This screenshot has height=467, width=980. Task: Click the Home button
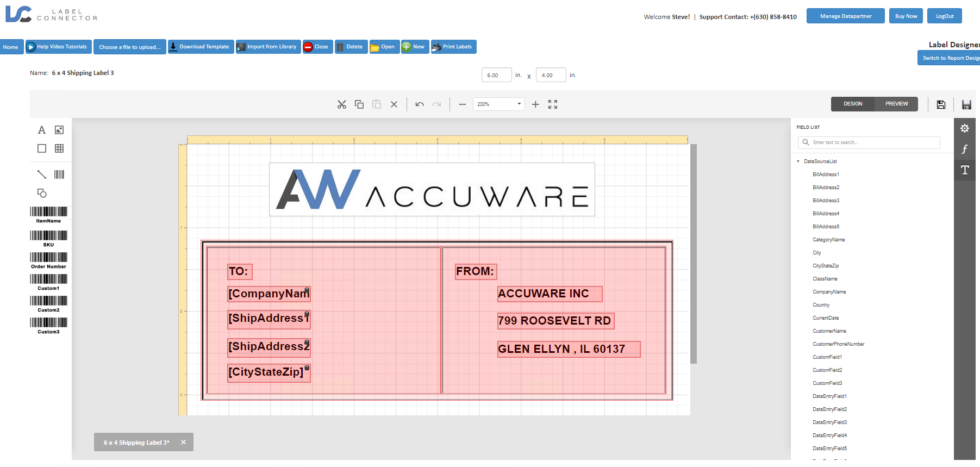click(x=11, y=47)
